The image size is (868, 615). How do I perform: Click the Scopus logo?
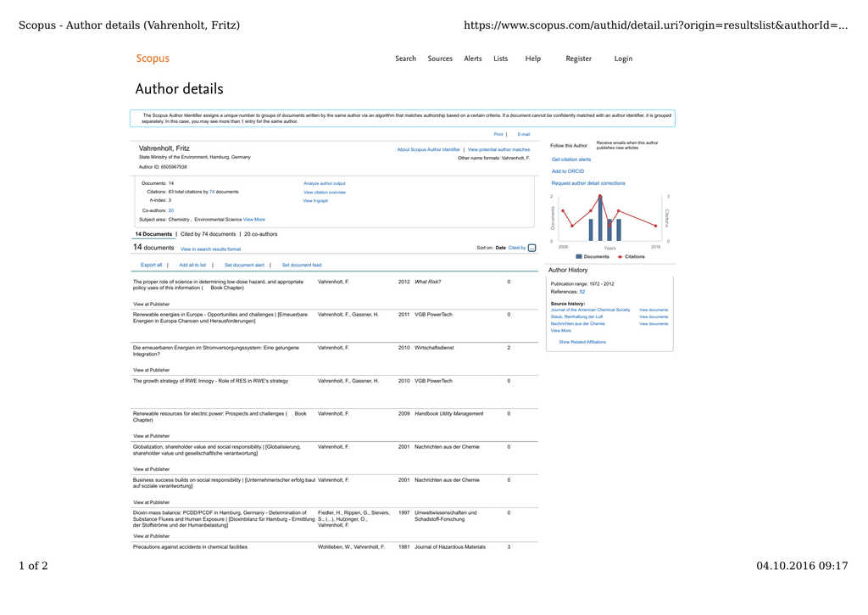click(x=153, y=59)
